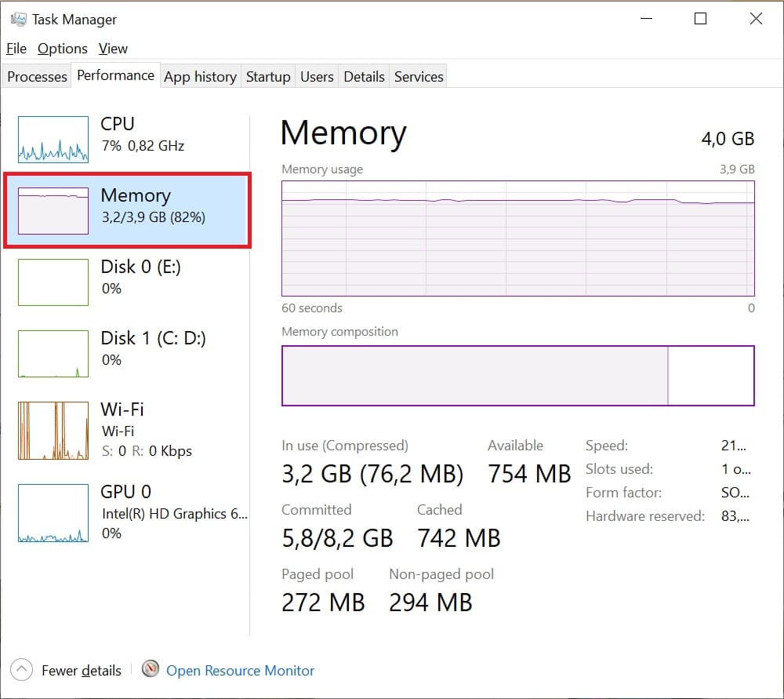Select the Memory mini graph thumbnail
This screenshot has height=699, width=784.
click(x=53, y=211)
